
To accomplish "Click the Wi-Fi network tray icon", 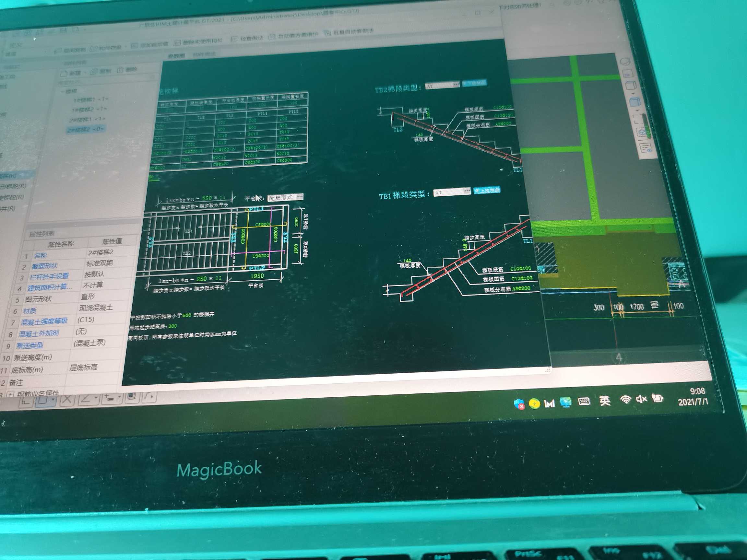I will (x=626, y=400).
